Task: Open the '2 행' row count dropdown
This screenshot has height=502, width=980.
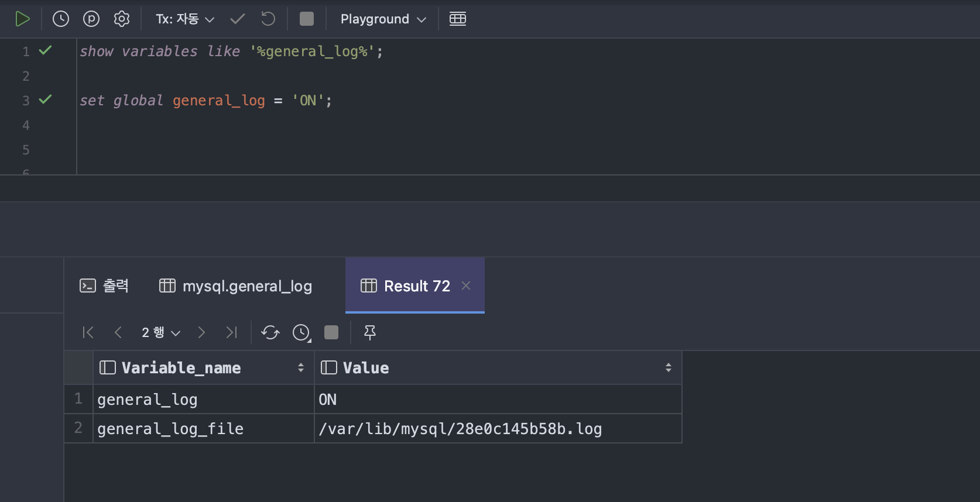Action: coord(161,332)
